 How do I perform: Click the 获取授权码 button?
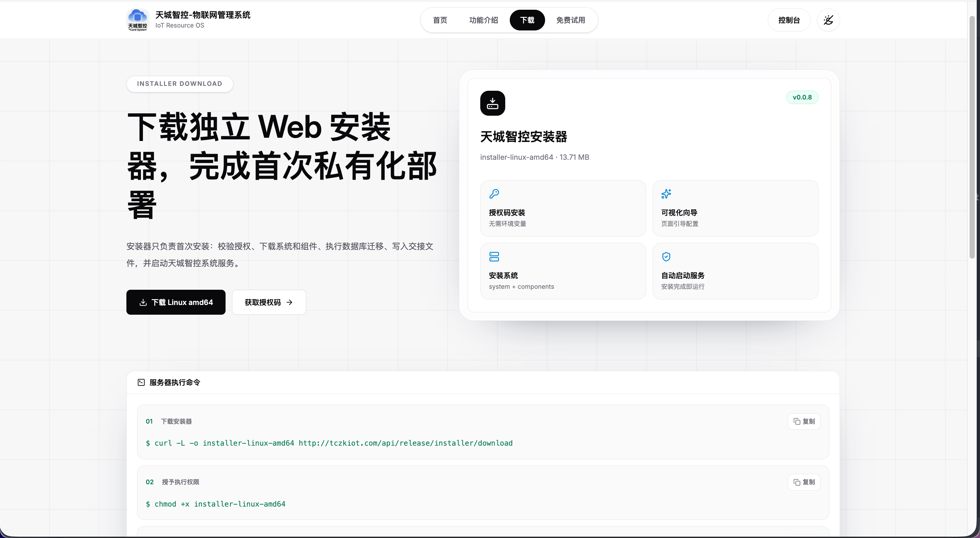pyautogui.click(x=269, y=302)
